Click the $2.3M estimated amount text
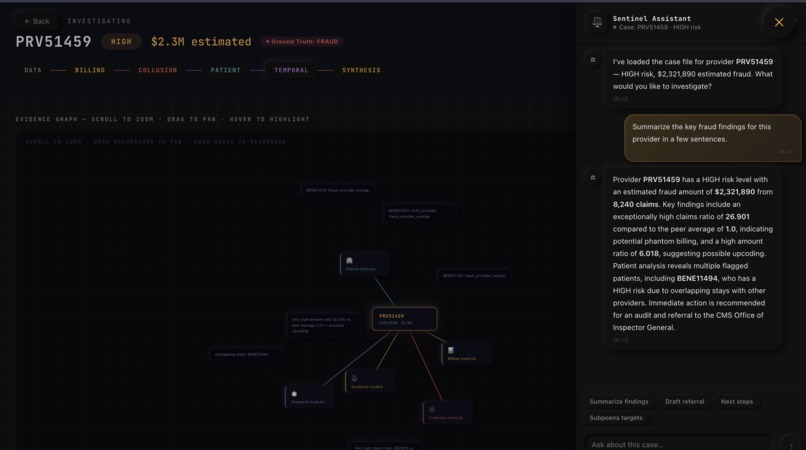Image resolution: width=806 pixels, height=450 pixels. (x=201, y=42)
